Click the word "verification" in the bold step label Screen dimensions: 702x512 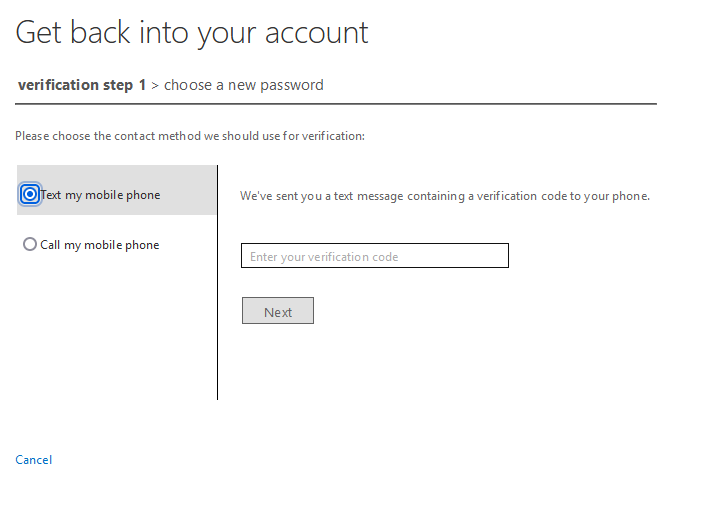pos(59,85)
